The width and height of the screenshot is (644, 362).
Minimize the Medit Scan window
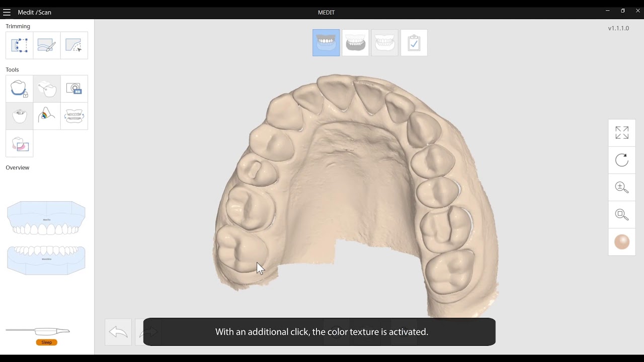click(608, 11)
